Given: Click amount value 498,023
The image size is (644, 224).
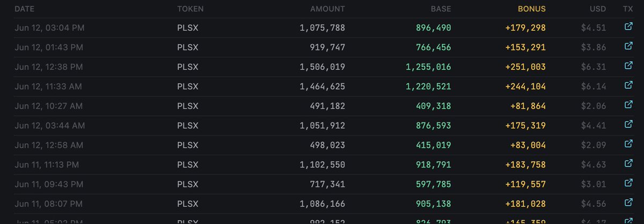Looking at the screenshot, I should (x=327, y=146).
